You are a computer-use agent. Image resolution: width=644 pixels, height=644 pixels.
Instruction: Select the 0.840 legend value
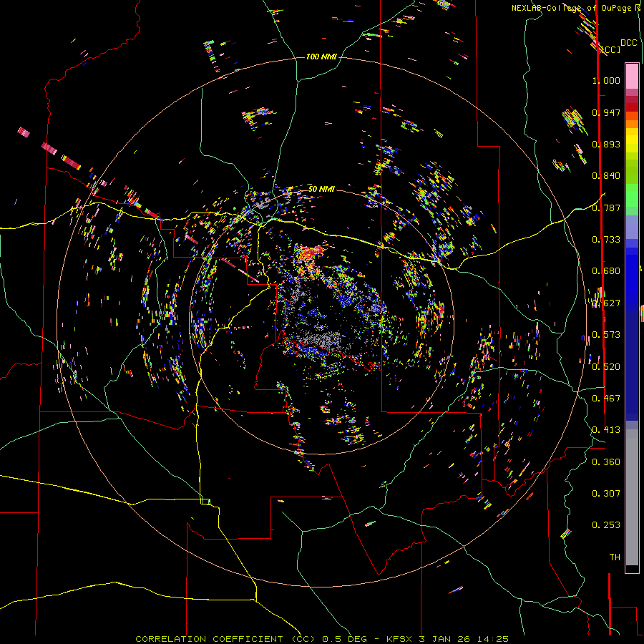(x=606, y=176)
